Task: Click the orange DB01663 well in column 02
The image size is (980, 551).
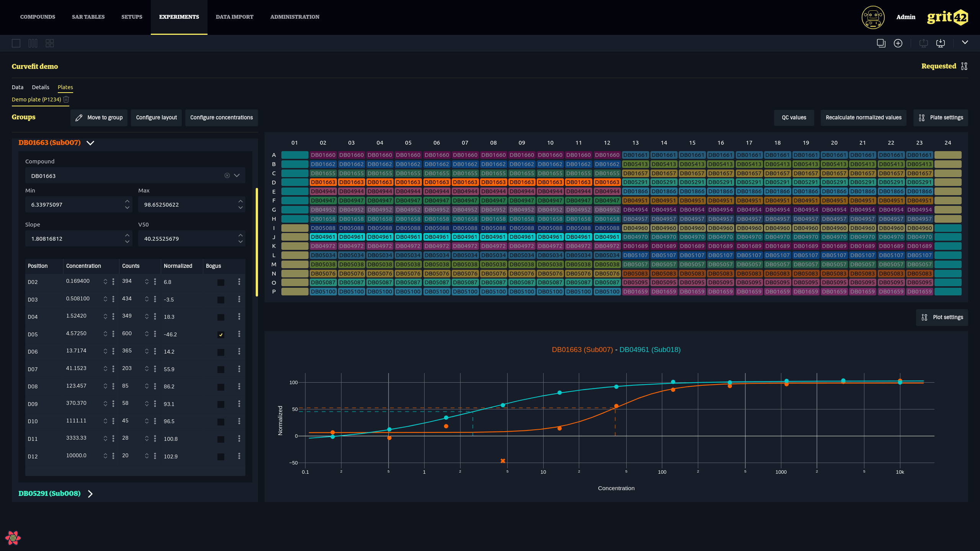Action: point(323,182)
